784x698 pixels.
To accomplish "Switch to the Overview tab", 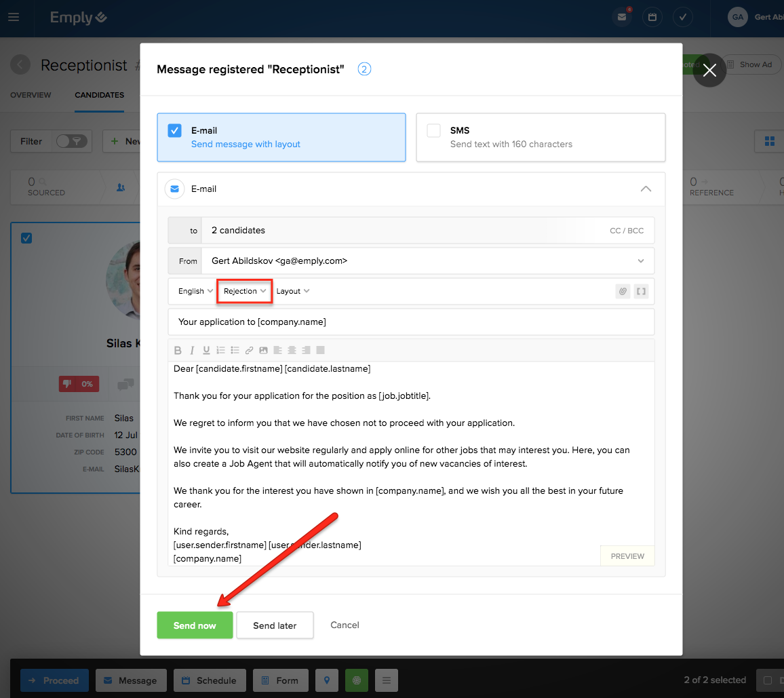I will pyautogui.click(x=31, y=95).
